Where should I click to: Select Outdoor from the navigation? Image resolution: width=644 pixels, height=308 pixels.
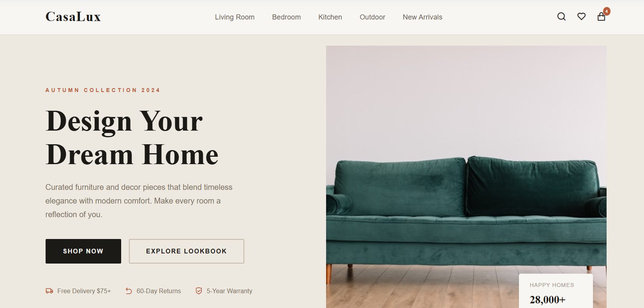pyautogui.click(x=372, y=17)
